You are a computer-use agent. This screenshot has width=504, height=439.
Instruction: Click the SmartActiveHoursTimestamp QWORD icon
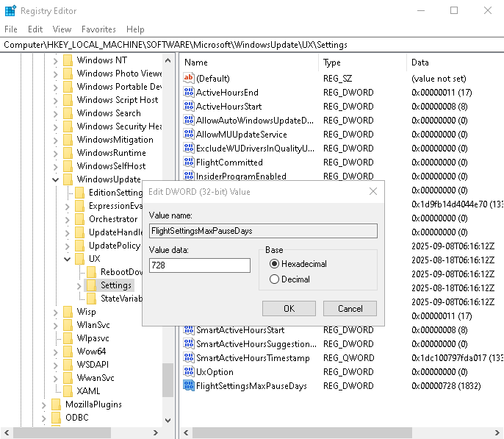[x=188, y=358]
